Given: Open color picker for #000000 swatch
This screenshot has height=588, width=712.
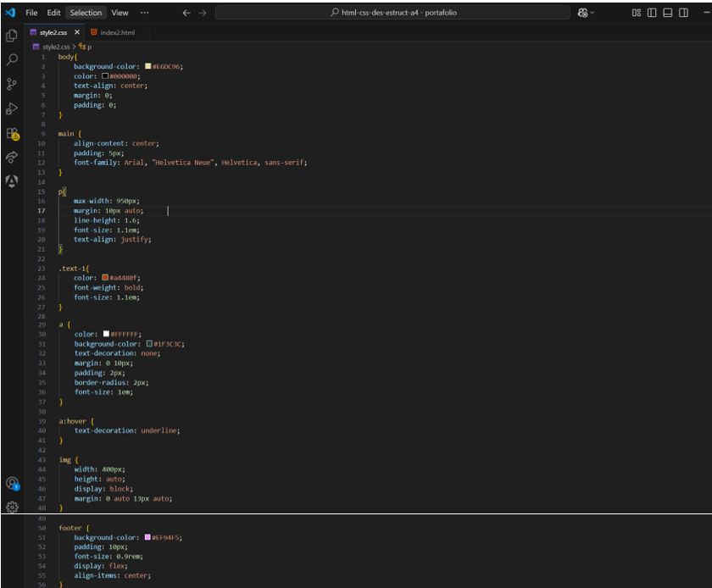Looking at the screenshot, I should (105, 75).
